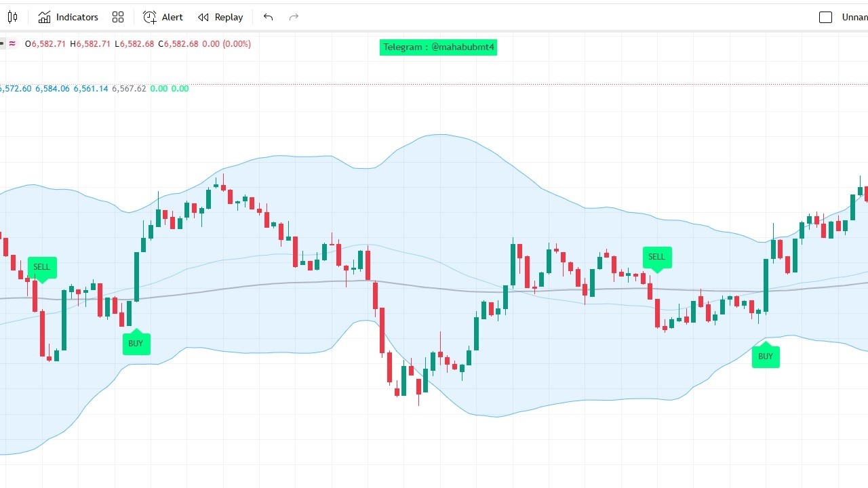868x488 pixels.
Task: Select the first BUY signal label
Action: (136, 342)
